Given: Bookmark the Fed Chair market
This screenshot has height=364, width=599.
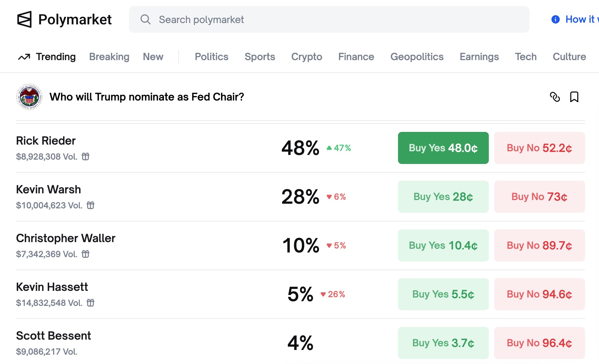Looking at the screenshot, I should (574, 97).
